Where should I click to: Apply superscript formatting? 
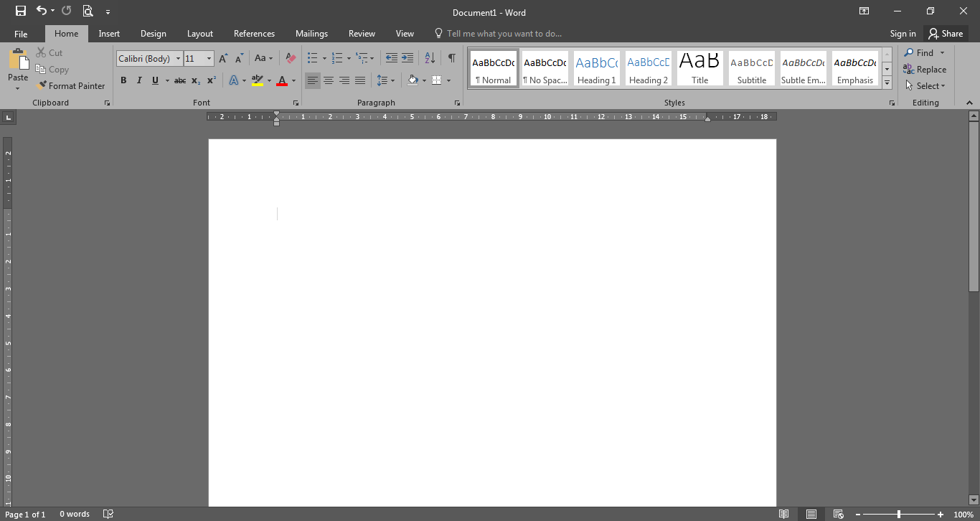coord(209,80)
